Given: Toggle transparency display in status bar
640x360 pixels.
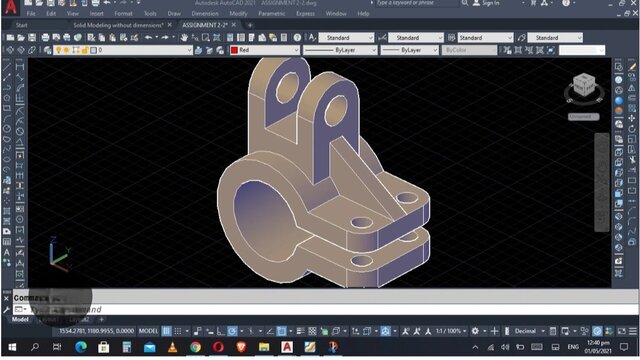Looking at the screenshot, I should 312,331.
